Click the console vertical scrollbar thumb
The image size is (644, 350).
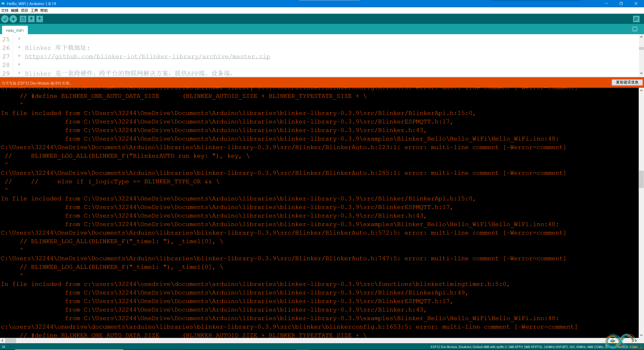tap(641, 179)
